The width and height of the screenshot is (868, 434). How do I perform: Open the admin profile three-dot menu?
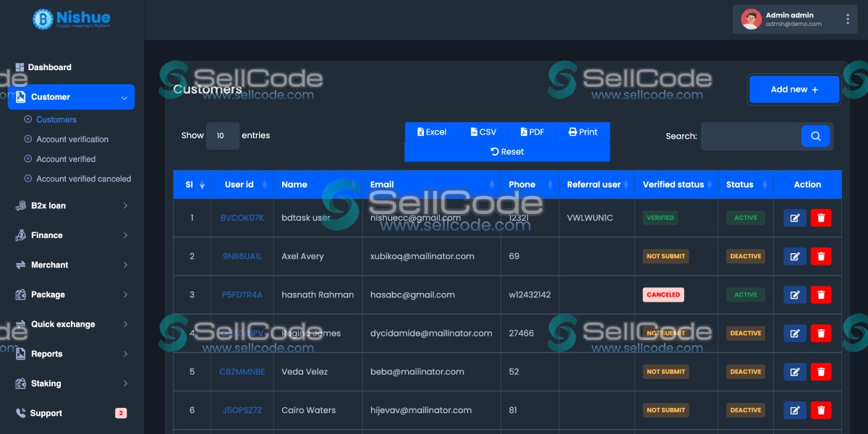click(847, 19)
